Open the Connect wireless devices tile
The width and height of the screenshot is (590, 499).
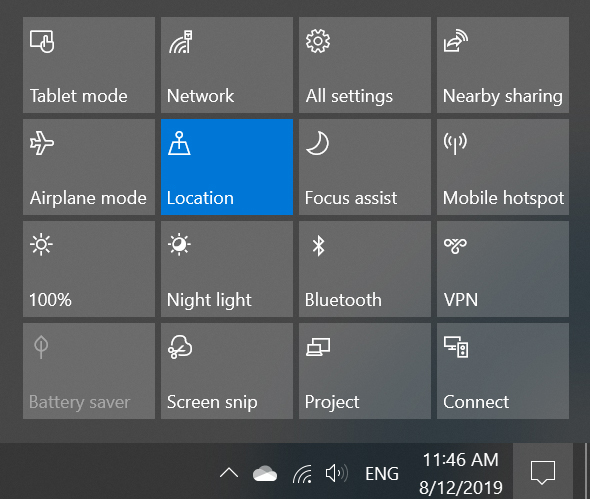click(x=503, y=371)
